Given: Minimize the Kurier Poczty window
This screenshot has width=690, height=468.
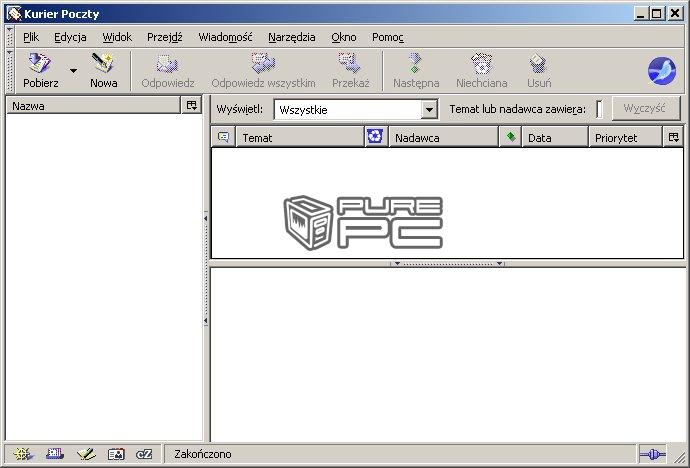Looking at the screenshot, I should pyautogui.click(x=641, y=14).
